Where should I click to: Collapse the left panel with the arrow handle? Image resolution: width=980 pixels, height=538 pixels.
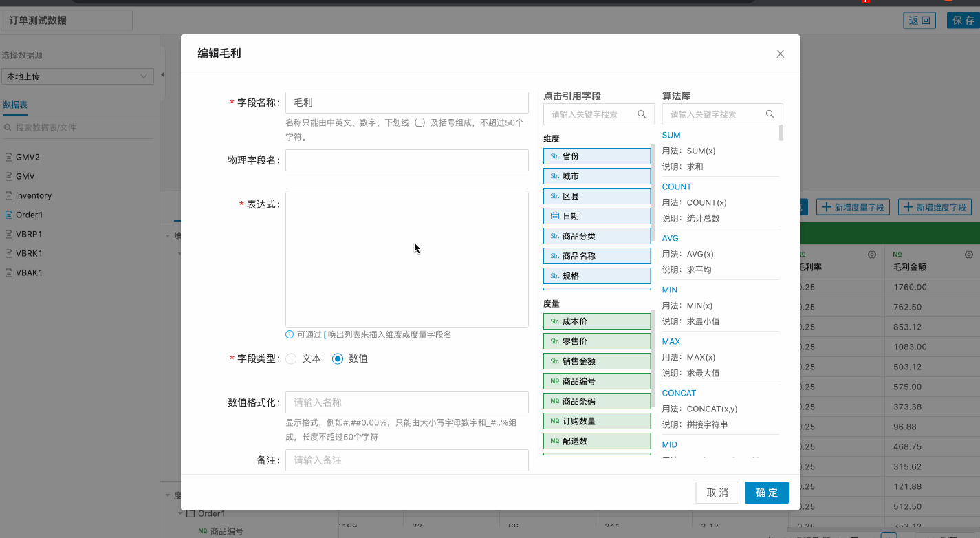[162, 74]
